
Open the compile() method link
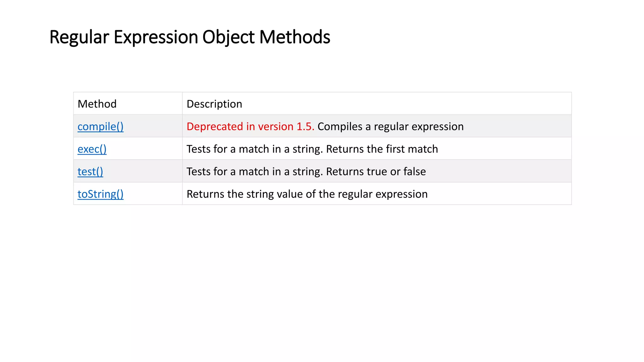[x=100, y=127]
